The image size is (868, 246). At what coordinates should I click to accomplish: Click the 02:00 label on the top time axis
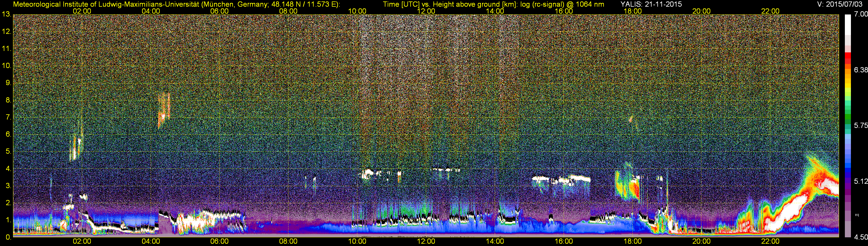(x=82, y=11)
